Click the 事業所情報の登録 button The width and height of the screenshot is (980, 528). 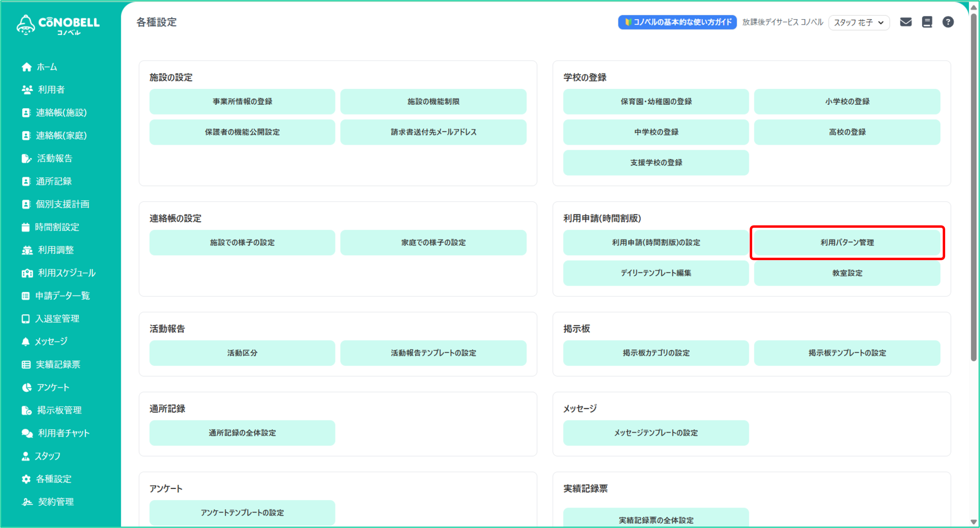click(x=242, y=102)
